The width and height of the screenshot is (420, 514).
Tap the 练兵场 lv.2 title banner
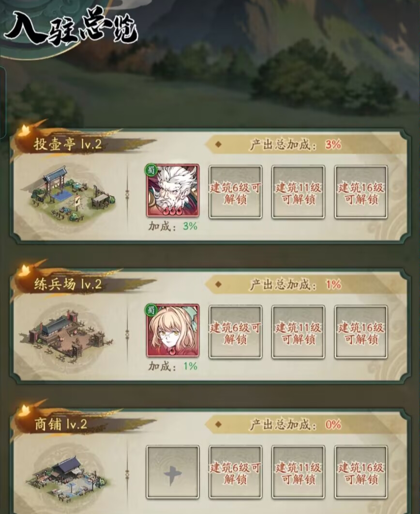(x=68, y=284)
